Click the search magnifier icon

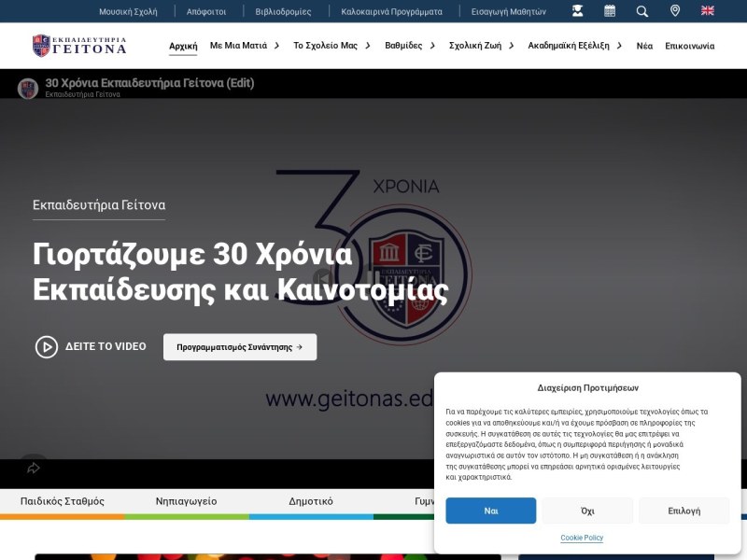pos(642,11)
